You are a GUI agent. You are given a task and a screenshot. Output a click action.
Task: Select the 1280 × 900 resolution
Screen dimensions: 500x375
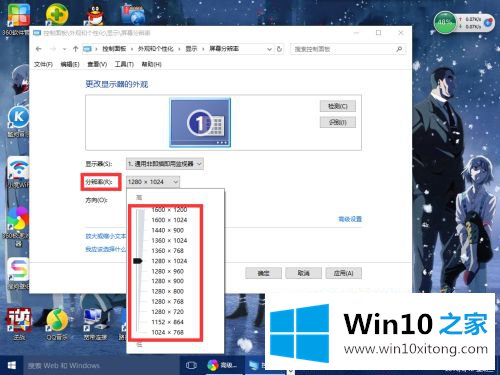(x=168, y=281)
